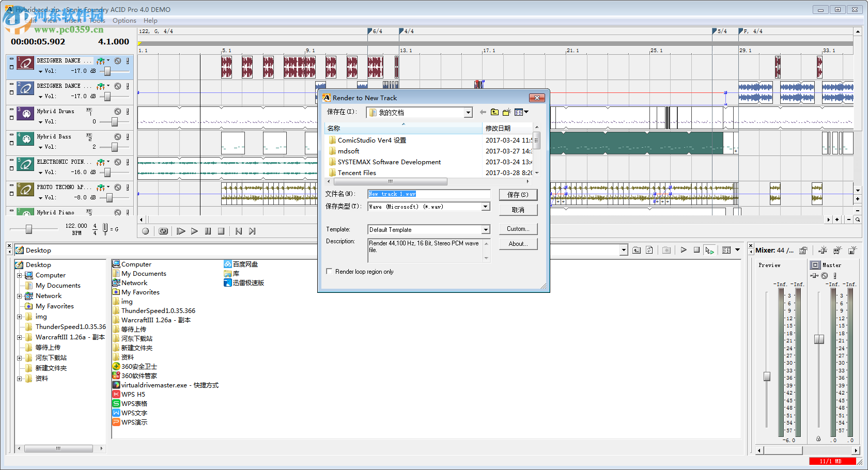Screen dimensions: 868x470
Task: Enable Auto Preview in the Explorer toolbar
Action: pos(709,250)
